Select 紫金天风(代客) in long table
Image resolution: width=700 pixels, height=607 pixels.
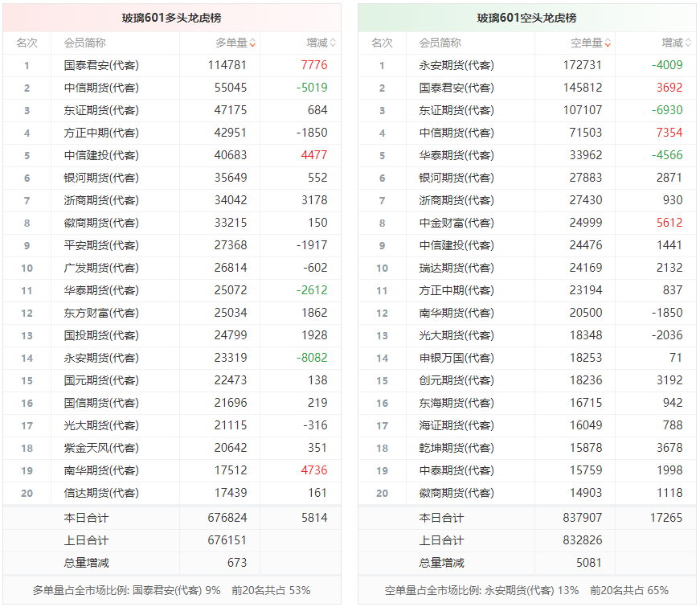(x=101, y=448)
